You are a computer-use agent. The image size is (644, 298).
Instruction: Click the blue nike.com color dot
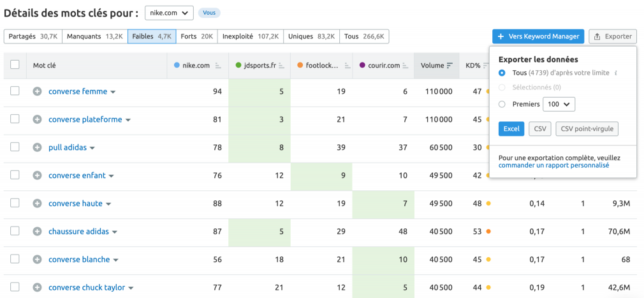tap(177, 65)
